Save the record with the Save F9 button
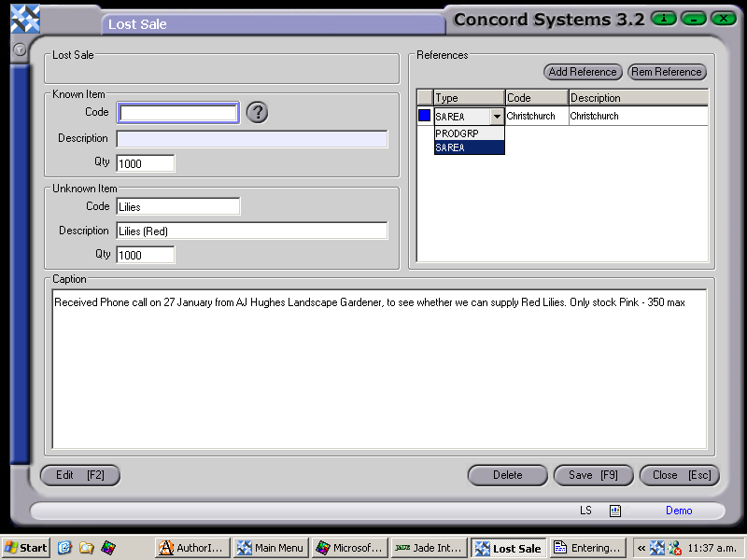This screenshot has width=747, height=560. (x=593, y=475)
